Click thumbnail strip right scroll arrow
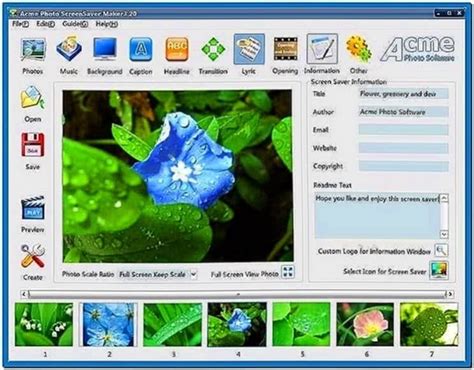The width and height of the screenshot is (474, 370). (x=450, y=294)
